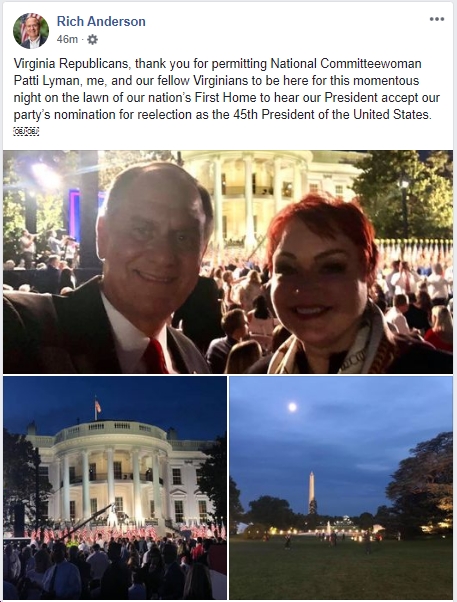Click the OBJ placeholder characters below text
This screenshot has width=457, height=602.
coord(26,131)
